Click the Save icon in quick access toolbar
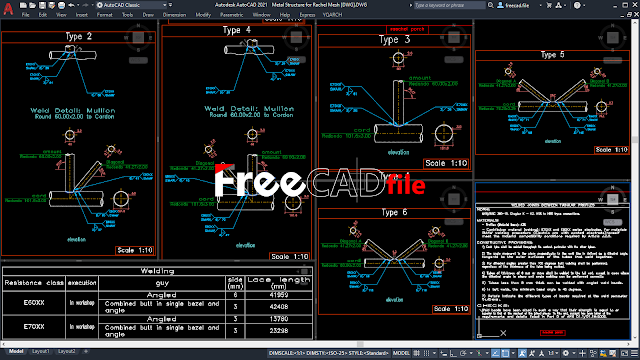The image size is (640, 360). pos(42,5)
